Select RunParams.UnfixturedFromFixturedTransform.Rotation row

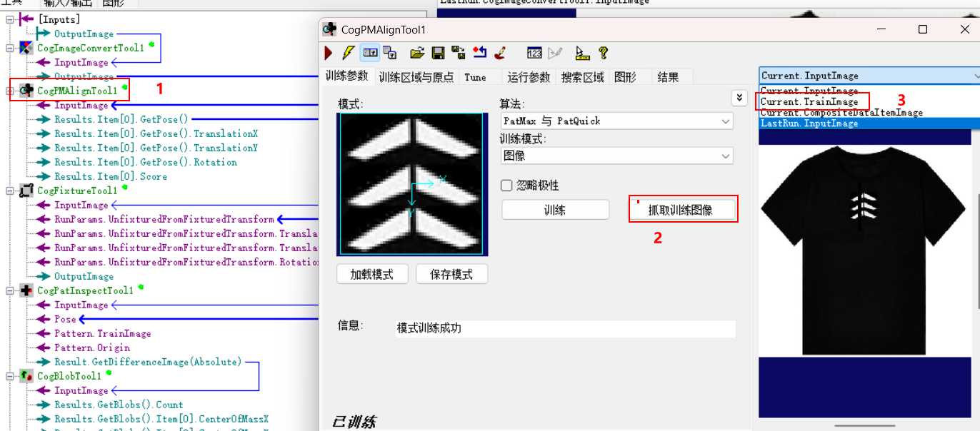[186, 262]
